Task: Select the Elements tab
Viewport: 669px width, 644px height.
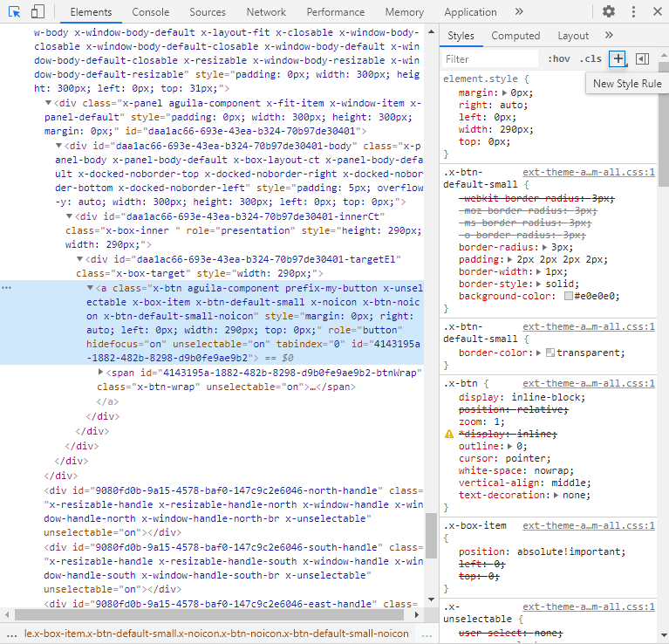Action: point(91,12)
